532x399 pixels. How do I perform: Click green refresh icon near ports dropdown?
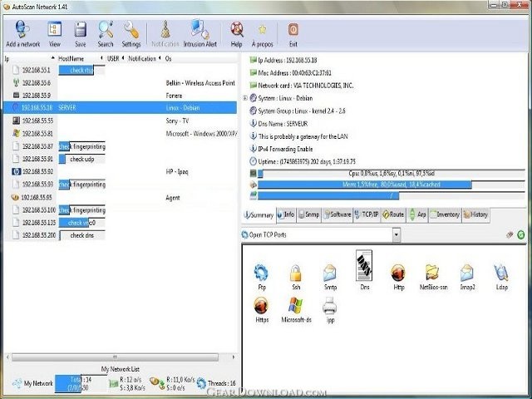click(x=521, y=234)
